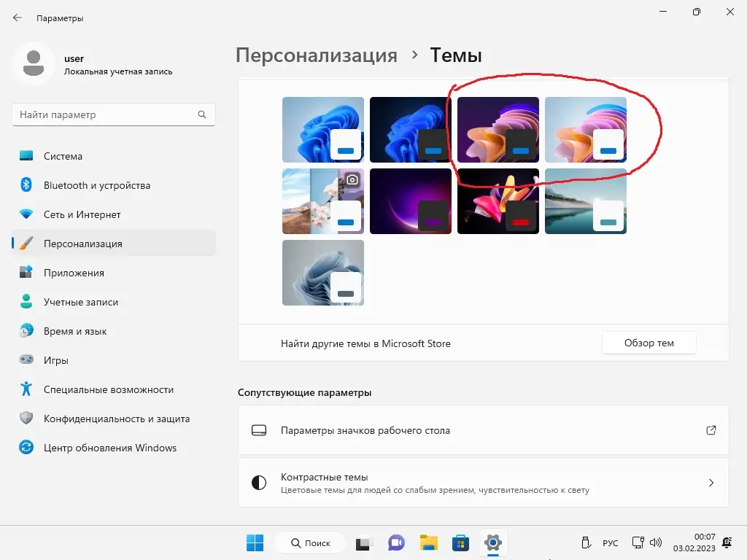747x560 pixels.
Task: Click the volume icon in the system tray
Action: (656, 542)
